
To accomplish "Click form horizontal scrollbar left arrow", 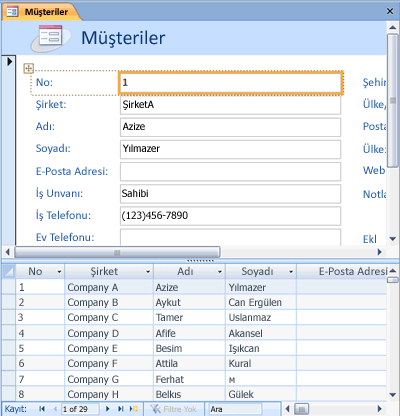I will tap(7, 252).
